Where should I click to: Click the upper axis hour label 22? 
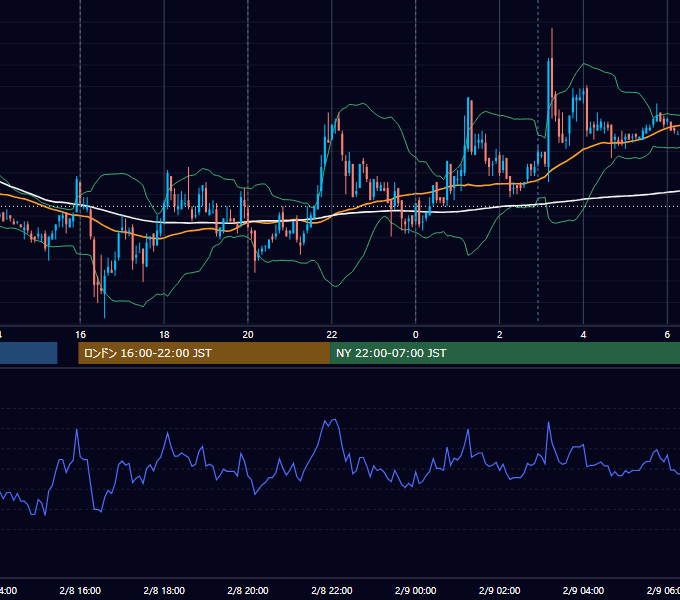332,335
